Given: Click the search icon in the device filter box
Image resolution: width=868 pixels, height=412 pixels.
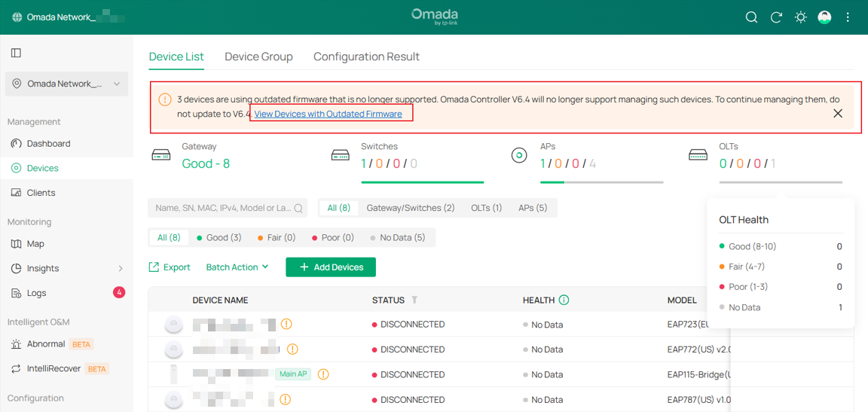Looking at the screenshot, I should 298,208.
